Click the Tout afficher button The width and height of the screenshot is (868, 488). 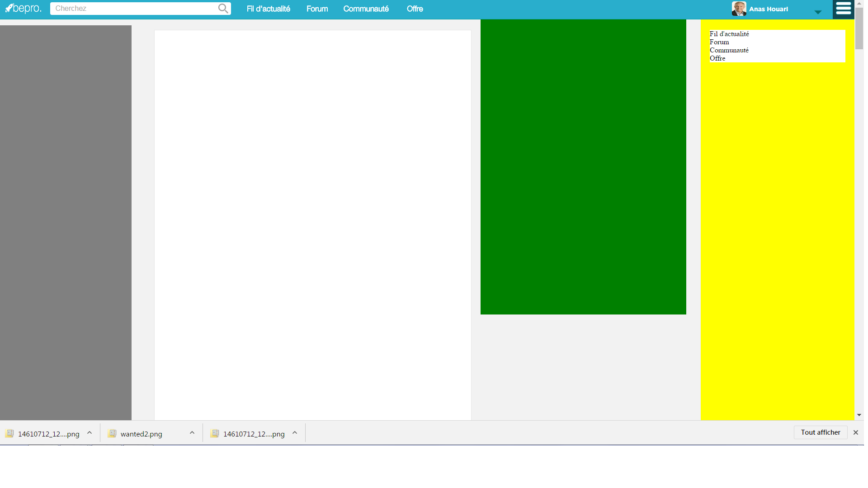click(820, 432)
